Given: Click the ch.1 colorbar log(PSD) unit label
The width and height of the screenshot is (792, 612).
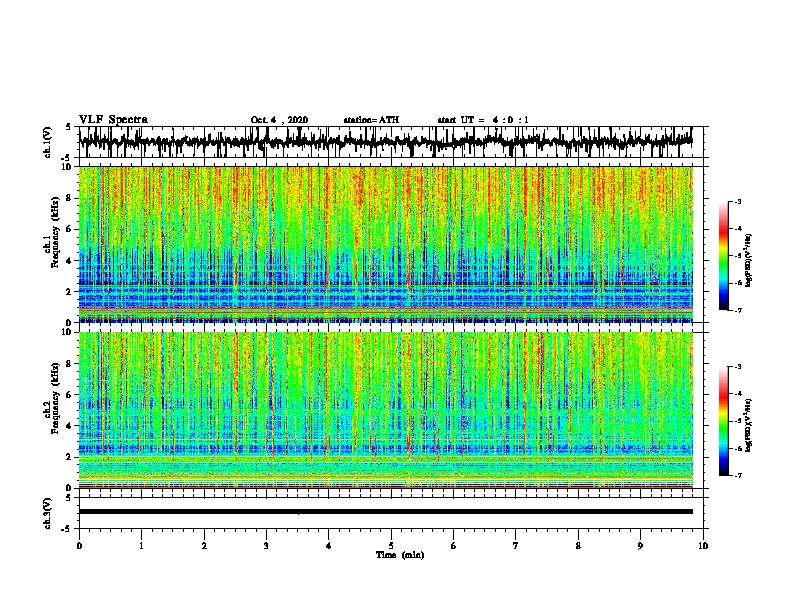Looking at the screenshot, I should pos(749,261).
